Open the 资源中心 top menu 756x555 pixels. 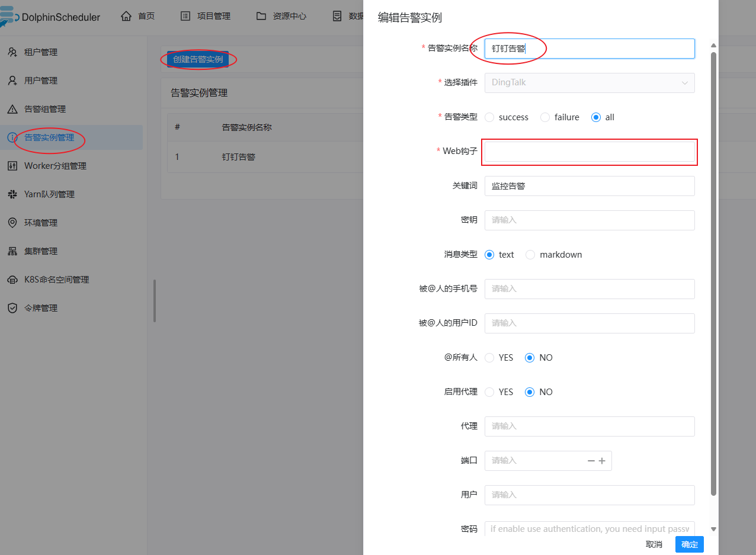point(281,16)
